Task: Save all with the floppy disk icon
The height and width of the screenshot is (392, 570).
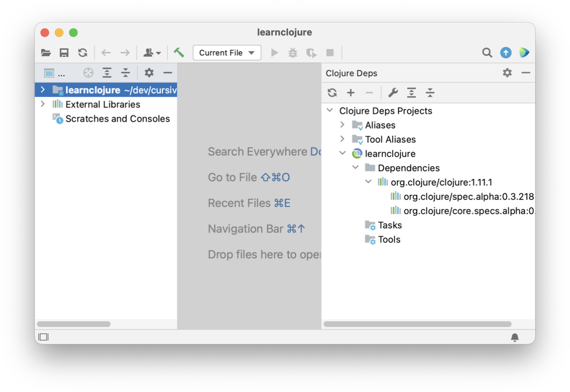Action: pyautogui.click(x=64, y=53)
